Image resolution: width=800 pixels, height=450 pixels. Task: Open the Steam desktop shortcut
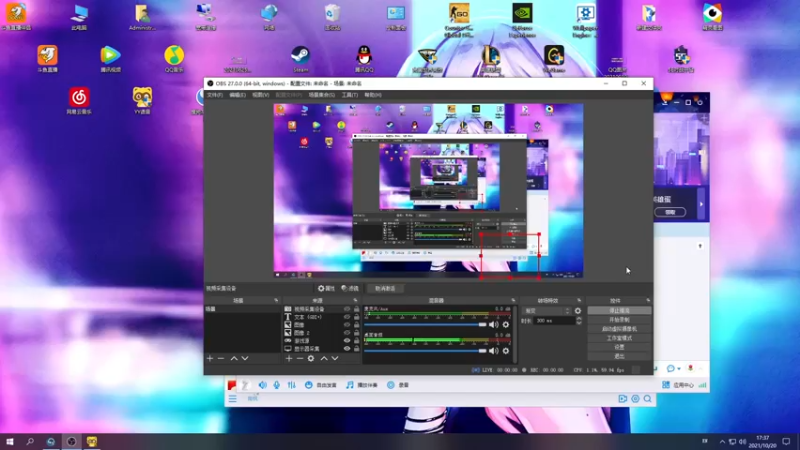(299, 56)
